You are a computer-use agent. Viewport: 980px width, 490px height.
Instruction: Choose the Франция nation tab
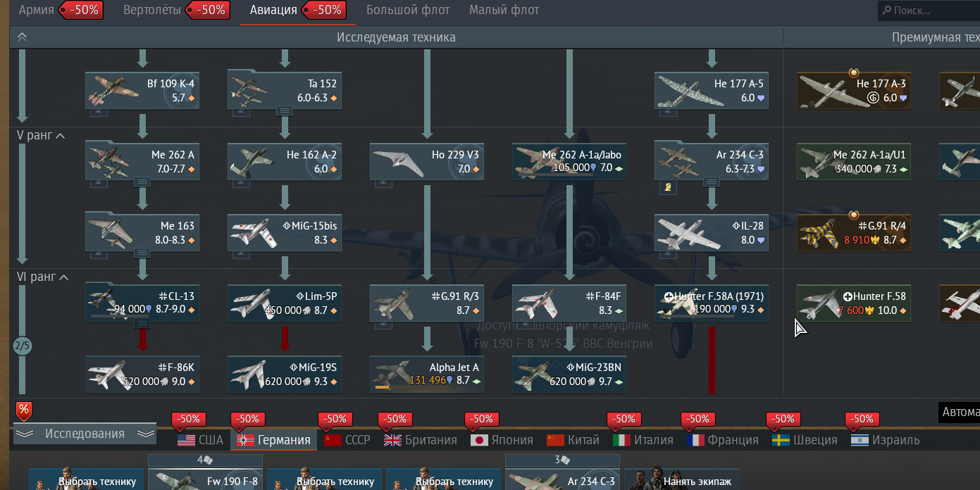[722, 440]
